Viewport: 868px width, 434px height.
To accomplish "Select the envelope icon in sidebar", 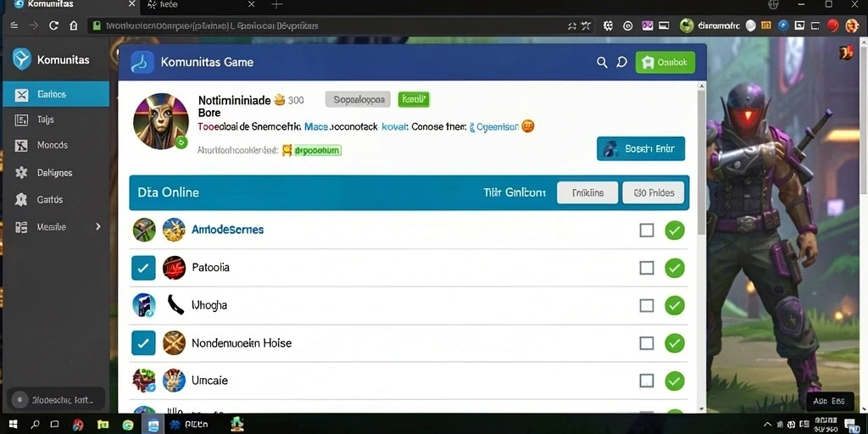I will (21, 95).
